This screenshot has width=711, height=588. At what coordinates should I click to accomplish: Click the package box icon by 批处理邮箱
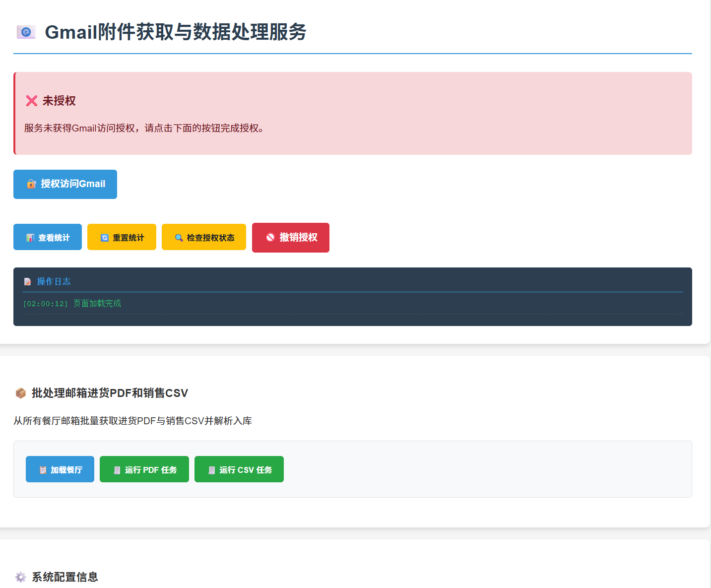point(21,393)
